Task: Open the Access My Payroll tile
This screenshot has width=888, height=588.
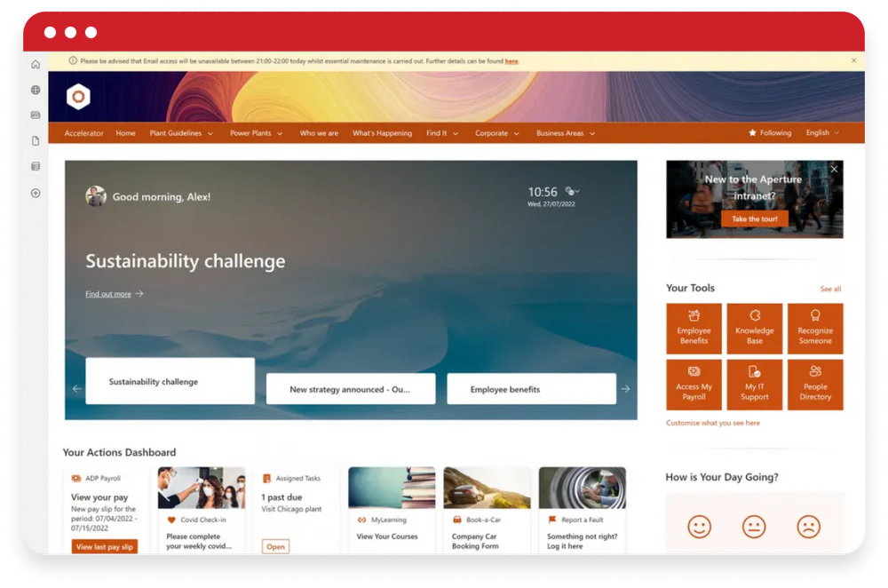Action: (x=694, y=385)
